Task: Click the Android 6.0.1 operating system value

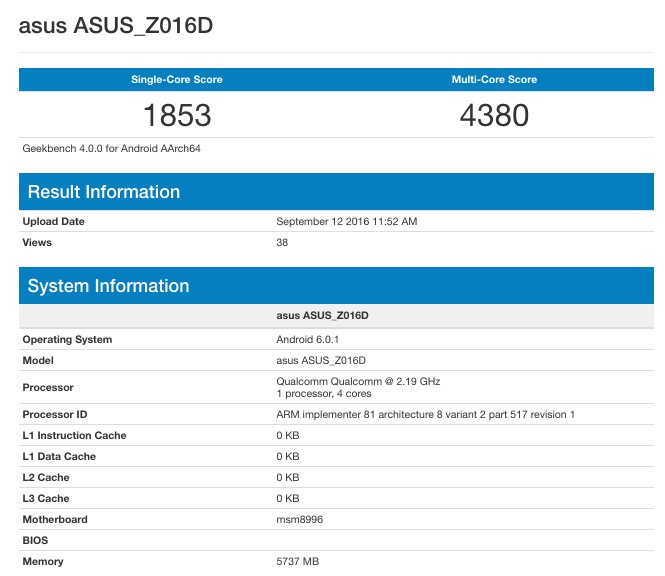Action: 306,339
